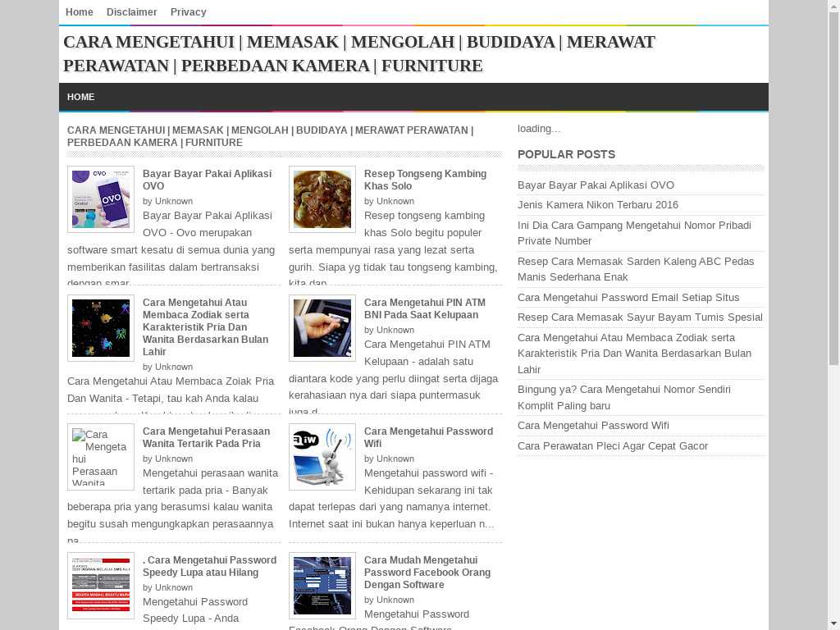The image size is (840, 630).
Task: Open the zodiac signs thumbnail image
Action: point(100,328)
